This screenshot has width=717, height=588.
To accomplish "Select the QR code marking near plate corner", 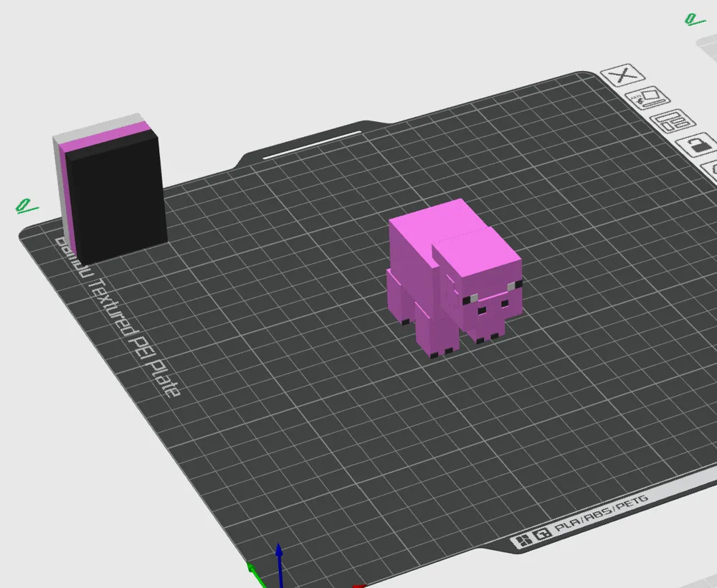I will click(542, 534).
